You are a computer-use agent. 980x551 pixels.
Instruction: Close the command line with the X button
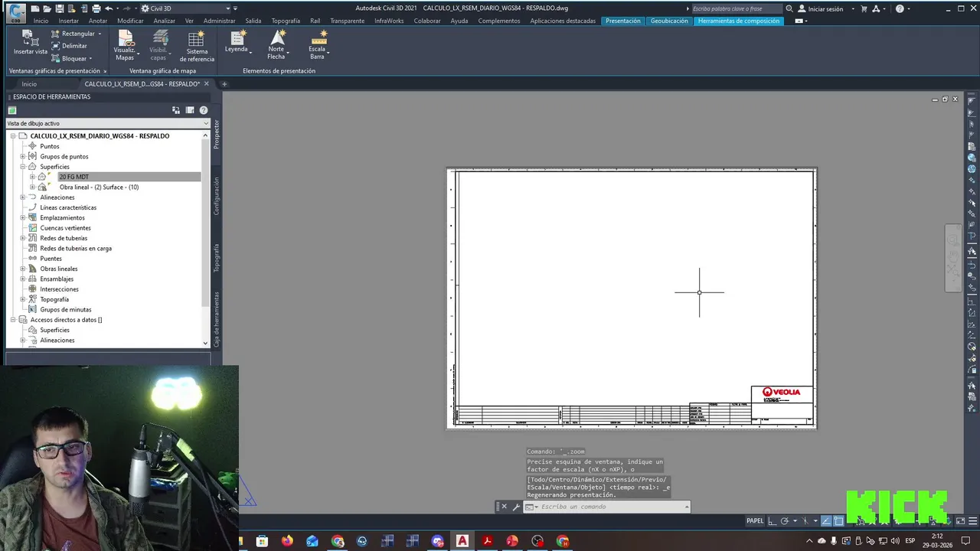click(504, 507)
